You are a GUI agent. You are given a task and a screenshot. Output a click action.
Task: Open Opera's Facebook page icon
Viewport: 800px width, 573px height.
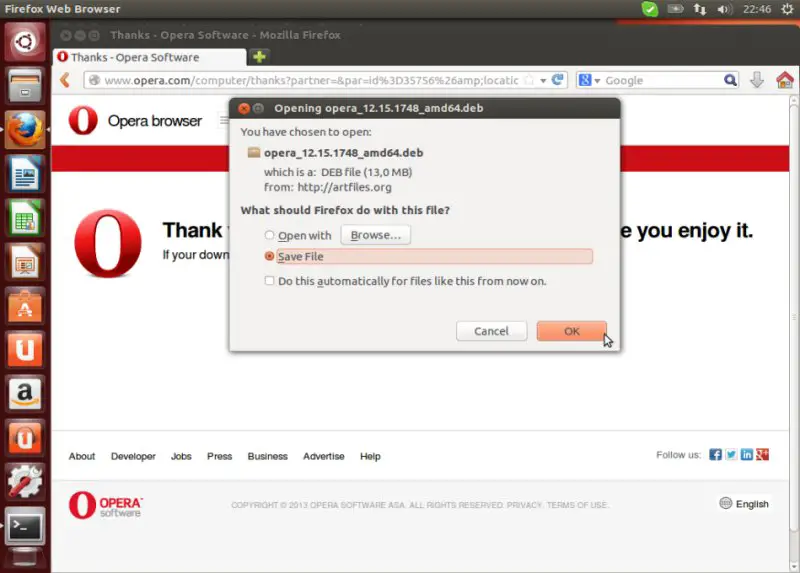[x=715, y=455]
